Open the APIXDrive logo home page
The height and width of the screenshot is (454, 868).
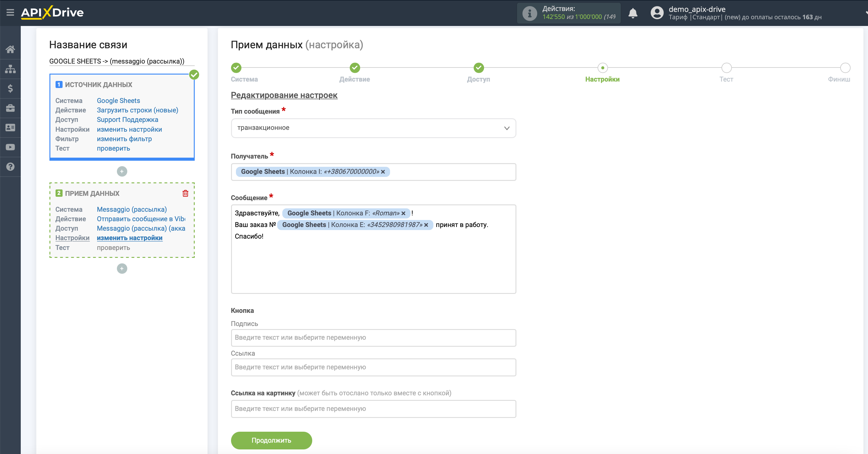52,13
